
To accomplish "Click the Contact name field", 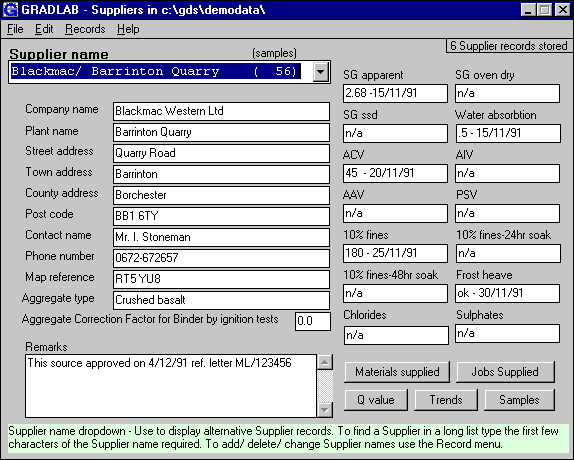I will pos(221,238).
